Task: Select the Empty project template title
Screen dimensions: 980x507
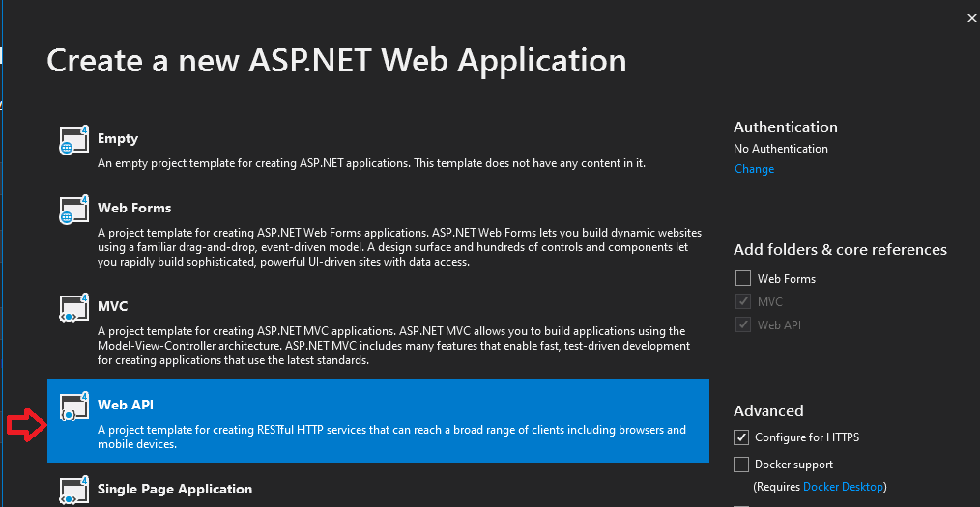Action: point(118,138)
